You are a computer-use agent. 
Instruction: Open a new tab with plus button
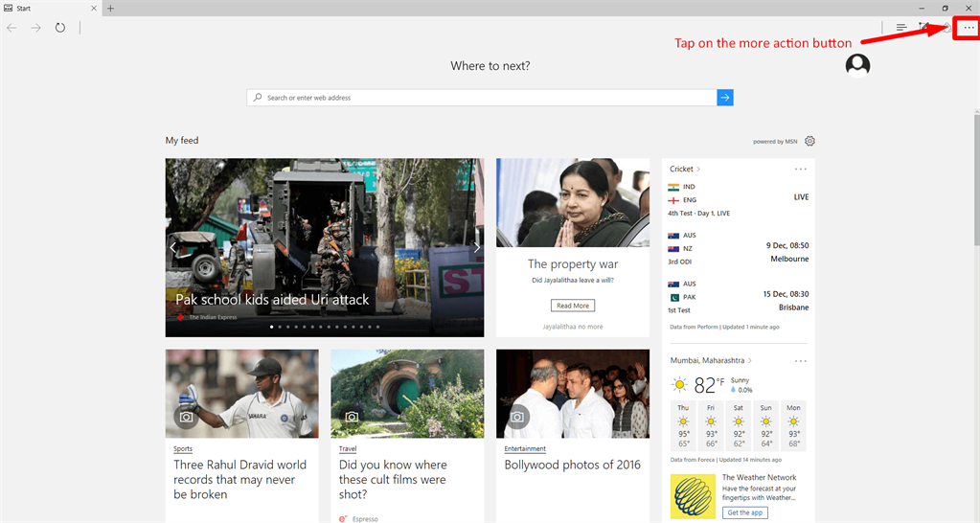[110, 8]
